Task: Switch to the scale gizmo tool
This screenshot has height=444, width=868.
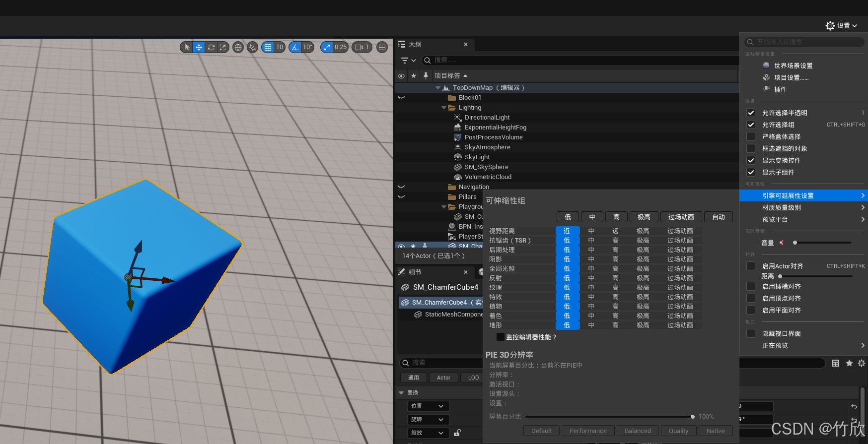Action: click(222, 47)
